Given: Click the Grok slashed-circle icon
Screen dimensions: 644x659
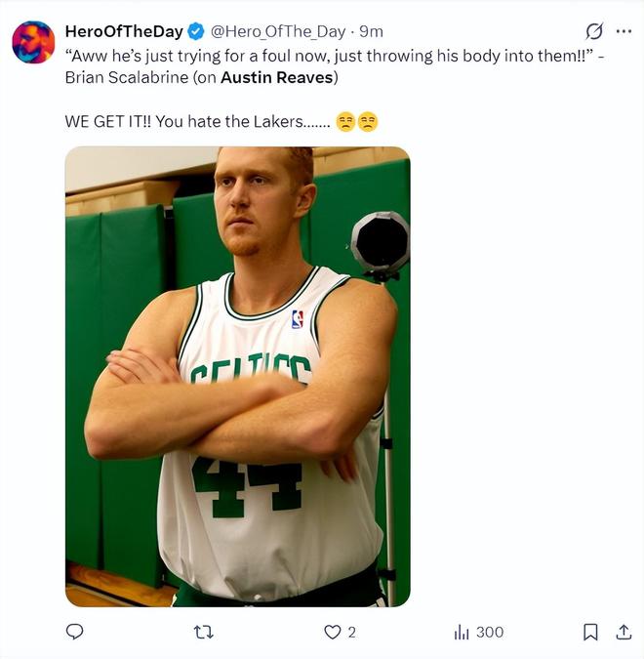Looking at the screenshot, I should pos(591,31).
